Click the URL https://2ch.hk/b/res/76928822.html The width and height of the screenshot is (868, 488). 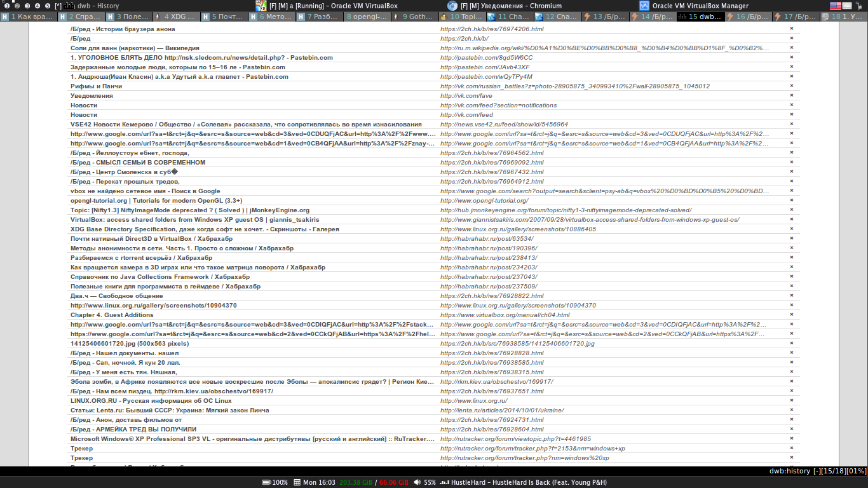coord(492,295)
